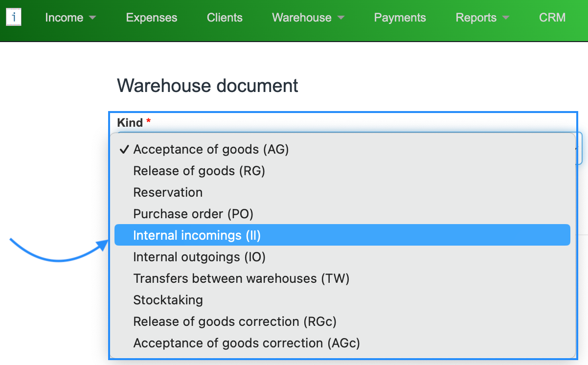
Task: Pick the Stocktaking document kind
Action: (x=168, y=300)
